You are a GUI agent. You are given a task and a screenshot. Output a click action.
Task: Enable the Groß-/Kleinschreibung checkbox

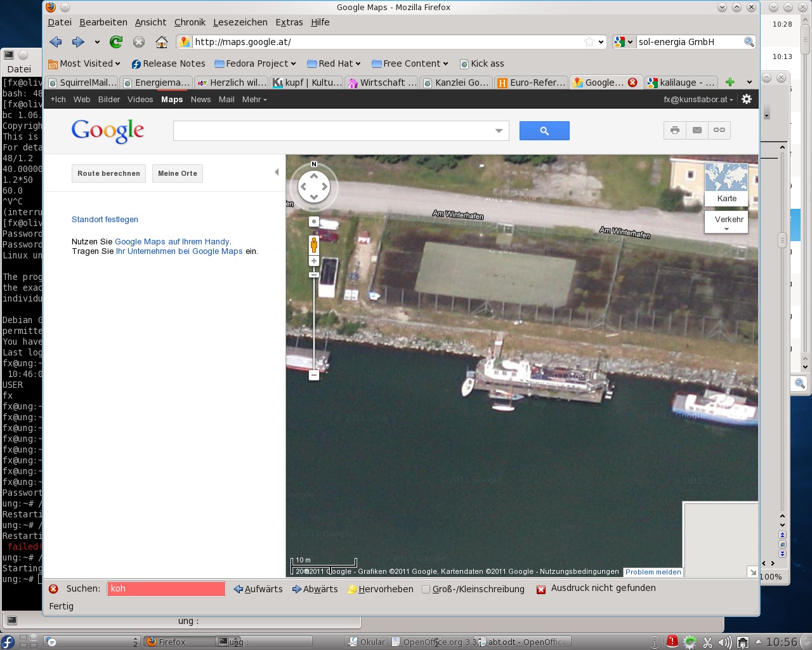coord(425,588)
